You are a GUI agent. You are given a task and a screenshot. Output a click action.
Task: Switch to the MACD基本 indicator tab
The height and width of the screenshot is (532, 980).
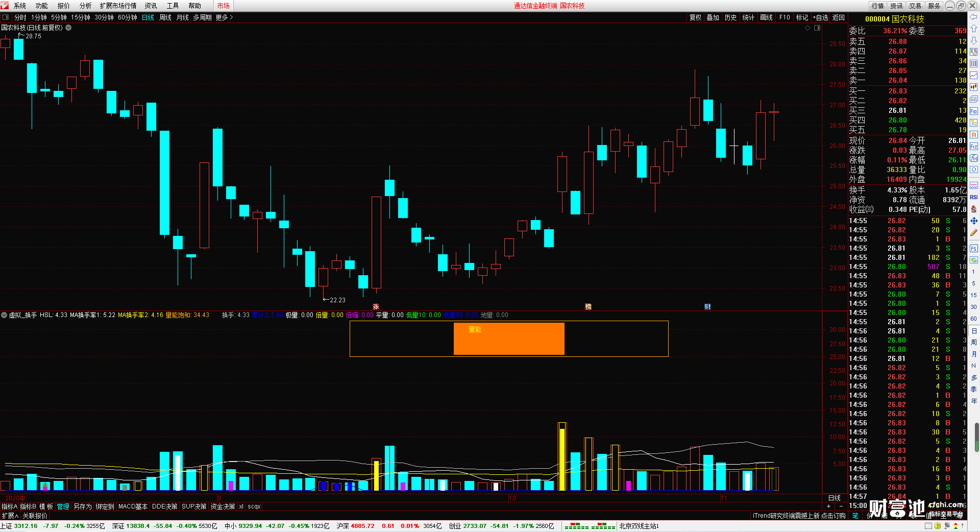133,506
